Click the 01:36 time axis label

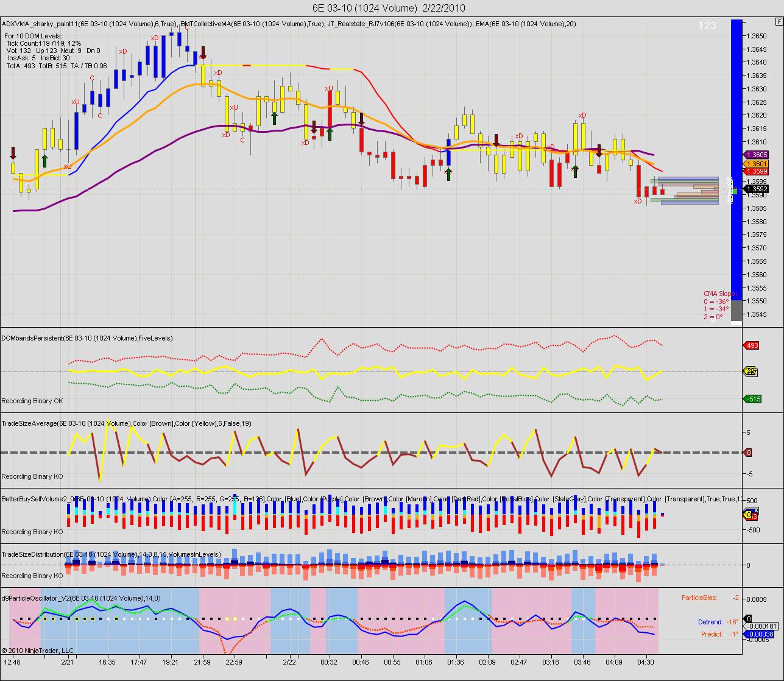pos(455,662)
